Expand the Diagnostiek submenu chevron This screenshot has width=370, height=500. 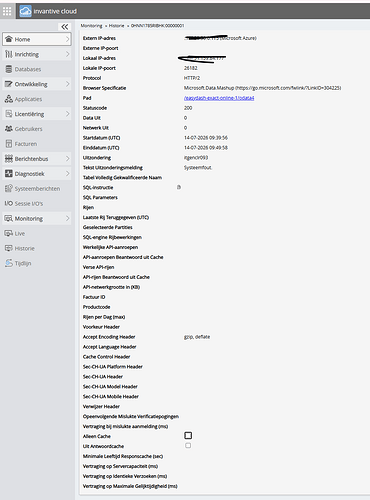(67, 174)
